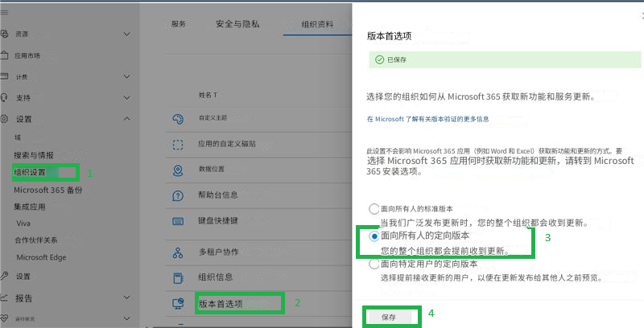Open Viva in the sidebar
This screenshot has width=644, height=328.
(x=23, y=223)
